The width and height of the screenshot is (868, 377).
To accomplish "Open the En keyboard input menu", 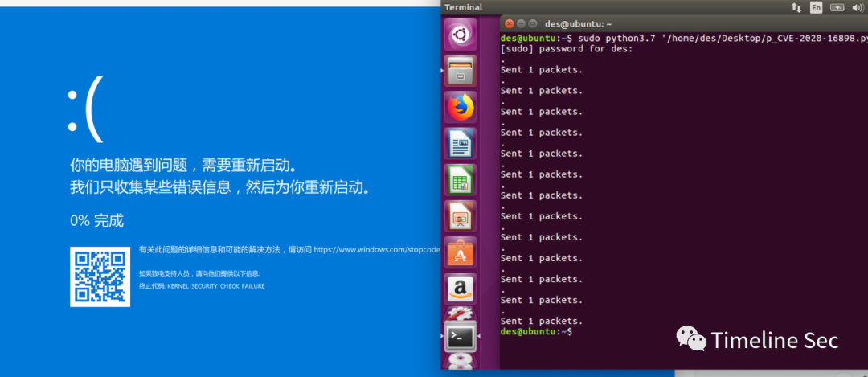I will pyautogui.click(x=817, y=7).
